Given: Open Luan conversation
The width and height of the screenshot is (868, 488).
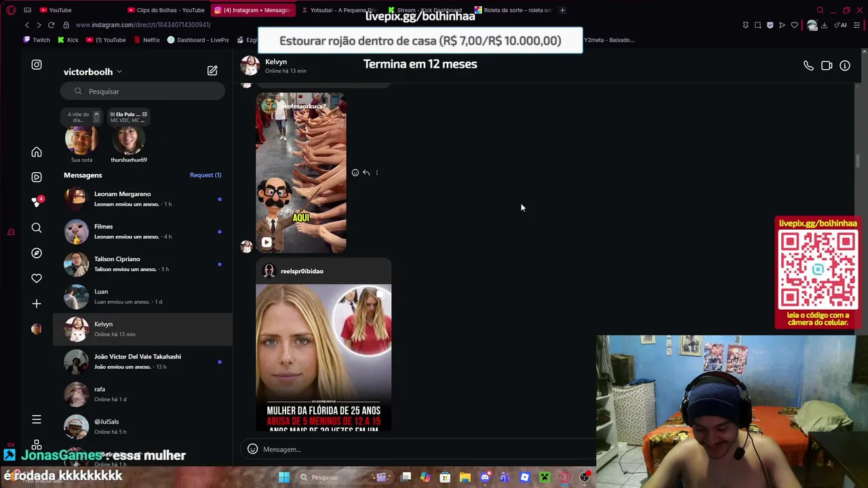Looking at the screenshot, I should point(142,296).
